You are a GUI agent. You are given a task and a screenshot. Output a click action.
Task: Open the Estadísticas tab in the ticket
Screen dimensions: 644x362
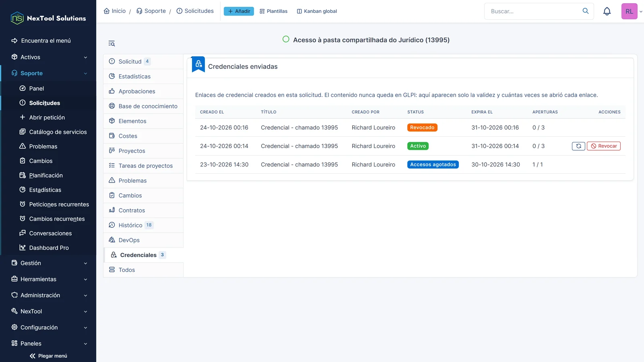click(x=143, y=76)
